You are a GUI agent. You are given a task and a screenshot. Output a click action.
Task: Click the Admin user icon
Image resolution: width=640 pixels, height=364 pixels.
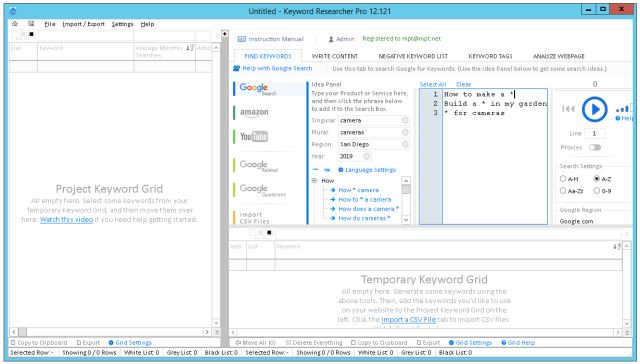(331, 39)
